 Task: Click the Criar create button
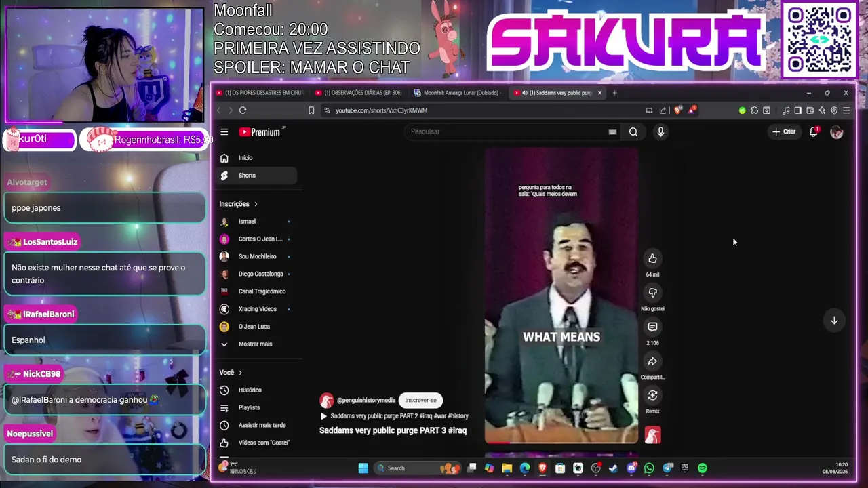pyautogui.click(x=784, y=131)
